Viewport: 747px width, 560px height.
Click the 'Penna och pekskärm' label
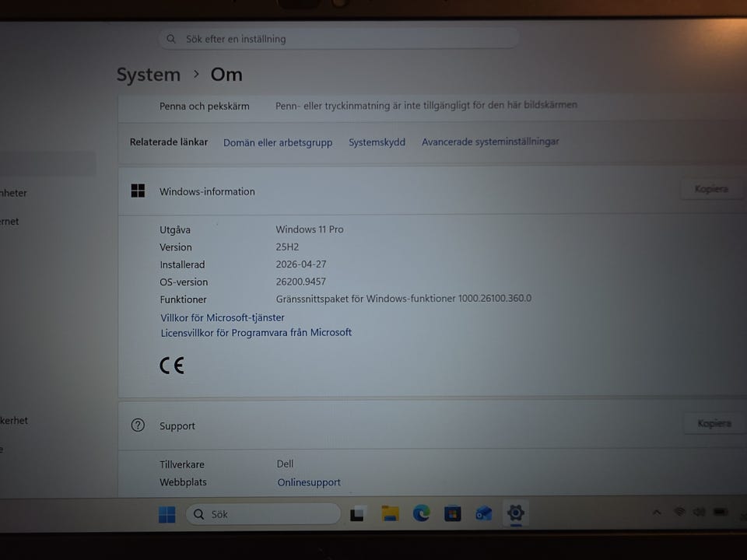click(205, 107)
